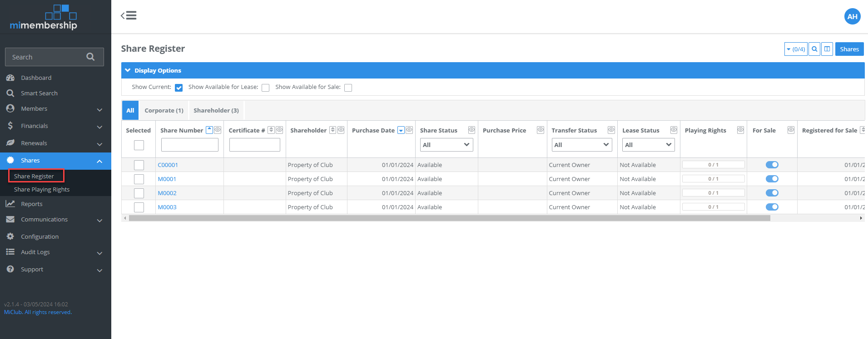The image size is (868, 339).
Task: Switch to the All tab
Action: click(130, 110)
